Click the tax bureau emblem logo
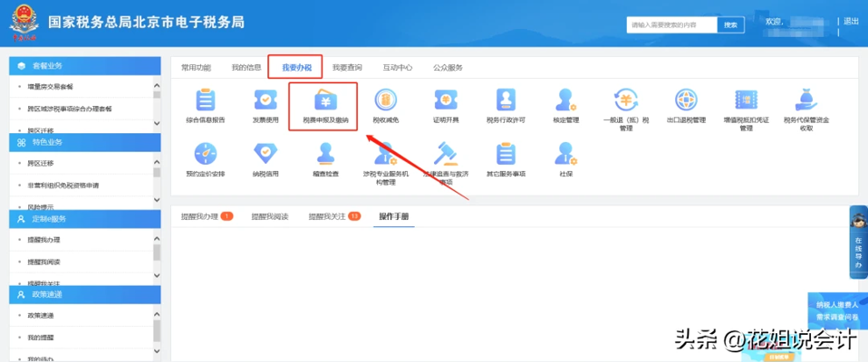 coord(24,24)
